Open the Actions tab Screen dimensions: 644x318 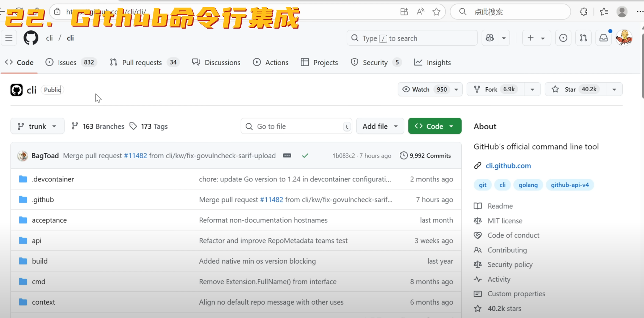[271, 63]
